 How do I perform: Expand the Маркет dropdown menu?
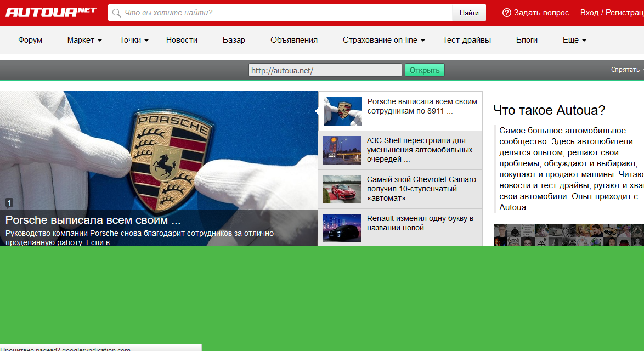pos(84,40)
